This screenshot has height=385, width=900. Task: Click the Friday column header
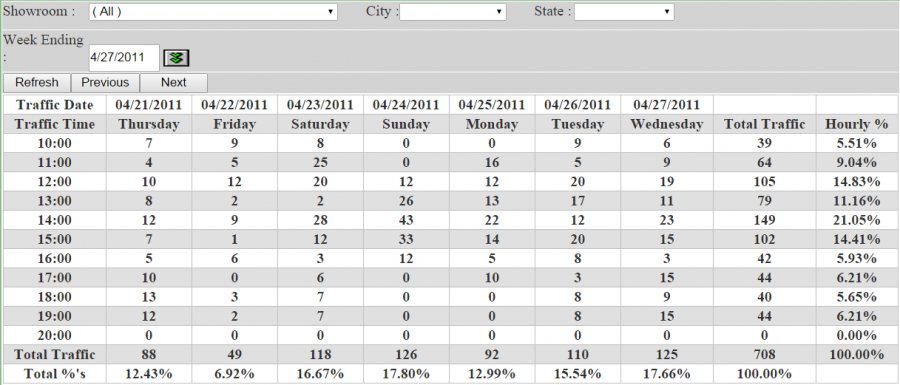234,124
